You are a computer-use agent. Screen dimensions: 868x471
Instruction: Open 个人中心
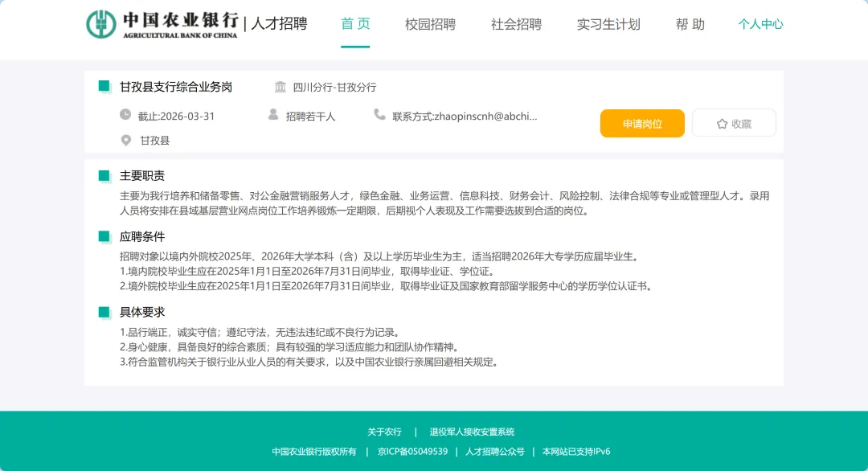click(760, 24)
